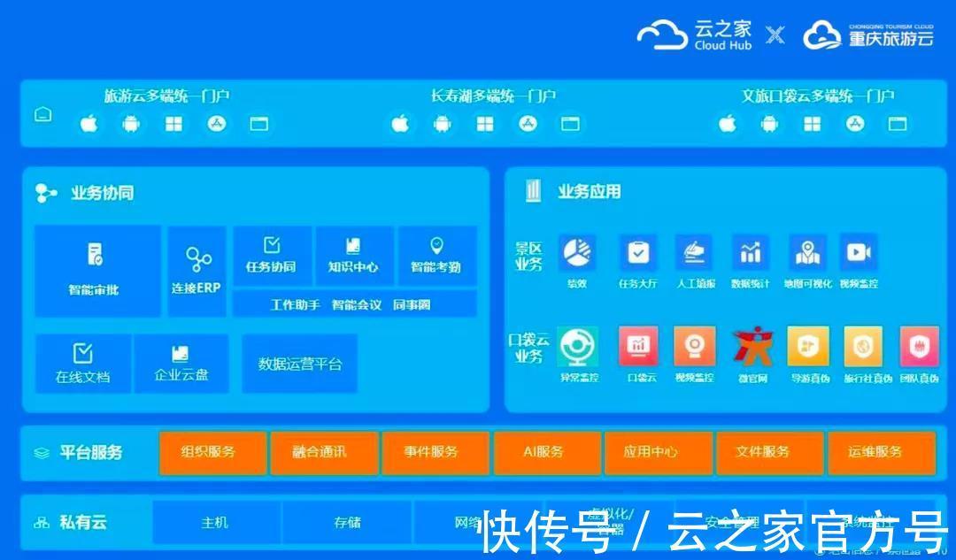Viewport: 956px width, 560px height.
Task: Select the 任务协同 tile
Action: [x=272, y=256]
